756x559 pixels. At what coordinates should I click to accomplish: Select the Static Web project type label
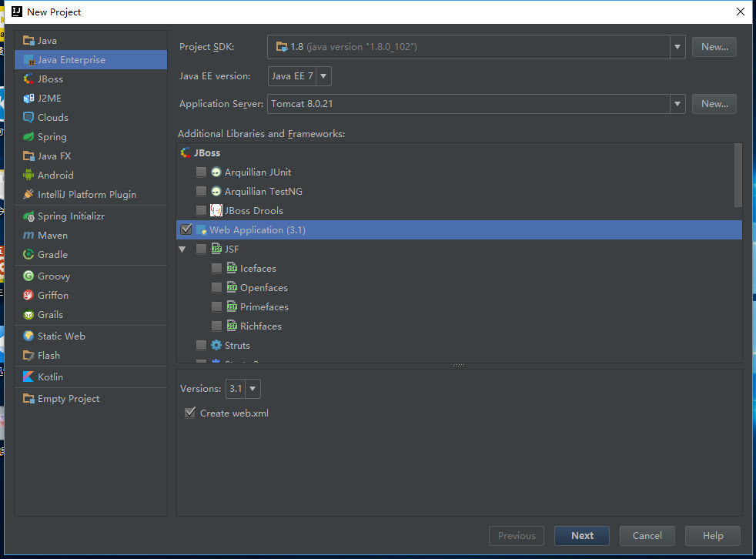click(62, 336)
